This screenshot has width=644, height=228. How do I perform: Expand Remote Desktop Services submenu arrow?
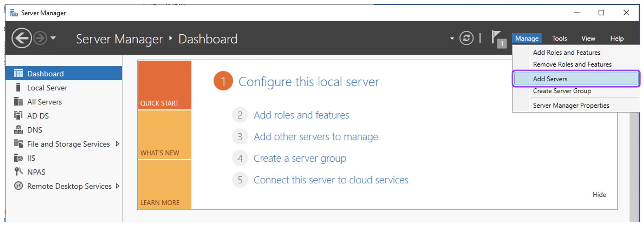point(117,186)
